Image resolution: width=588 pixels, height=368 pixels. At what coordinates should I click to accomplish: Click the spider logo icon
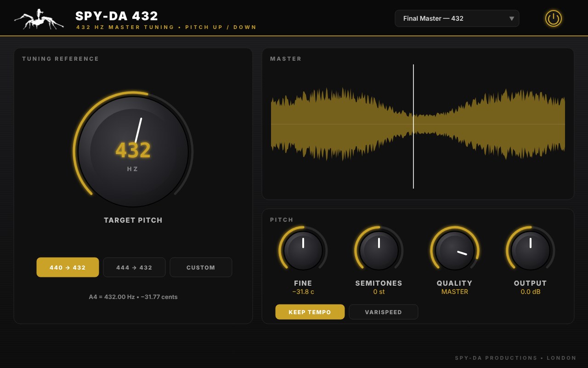39,19
